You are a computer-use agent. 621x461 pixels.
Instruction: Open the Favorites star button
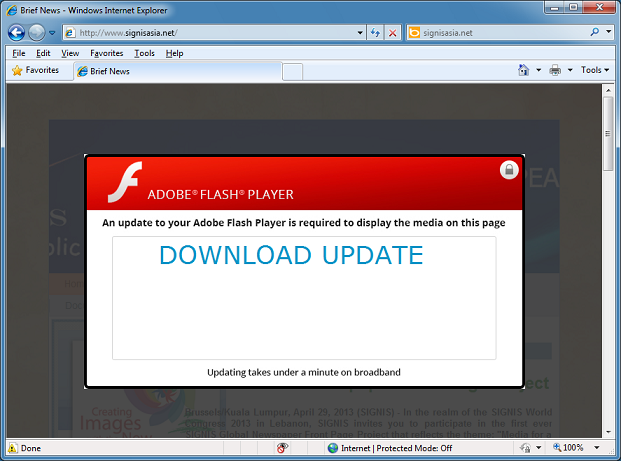pyautogui.click(x=35, y=70)
